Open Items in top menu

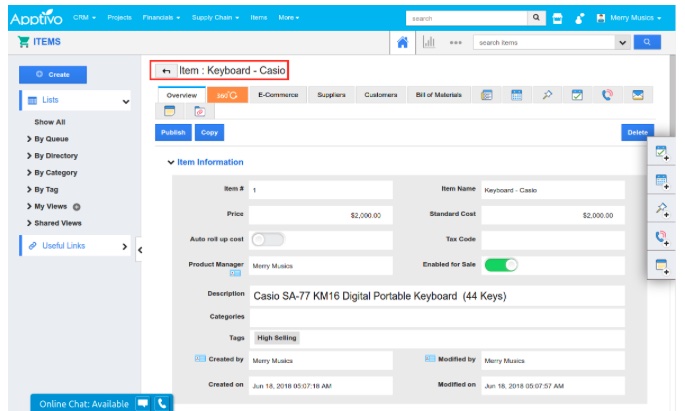pyautogui.click(x=259, y=17)
